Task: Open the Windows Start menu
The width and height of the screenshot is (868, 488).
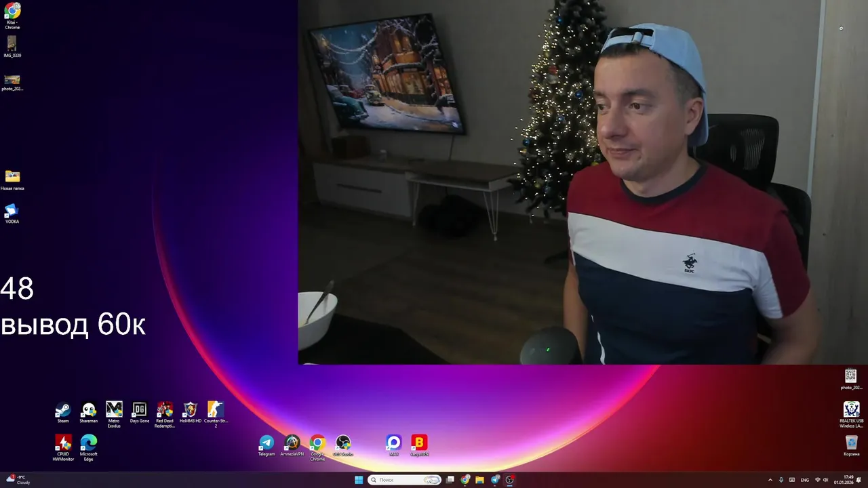Action: click(359, 480)
